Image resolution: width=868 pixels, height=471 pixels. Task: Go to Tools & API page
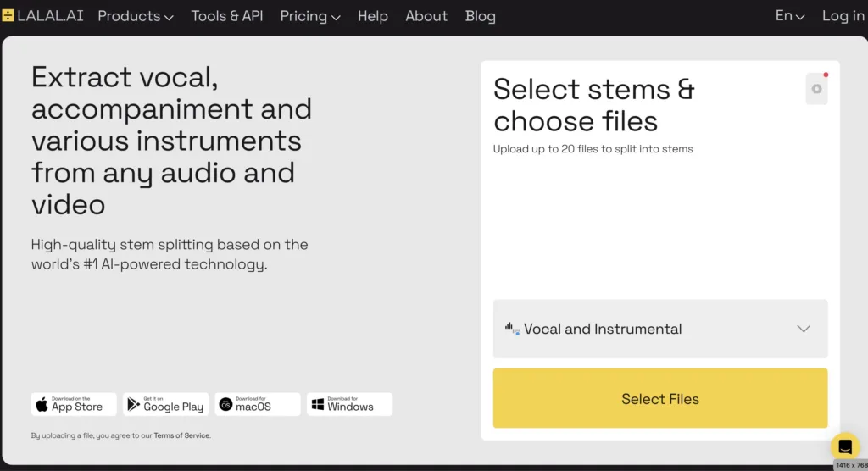227,16
